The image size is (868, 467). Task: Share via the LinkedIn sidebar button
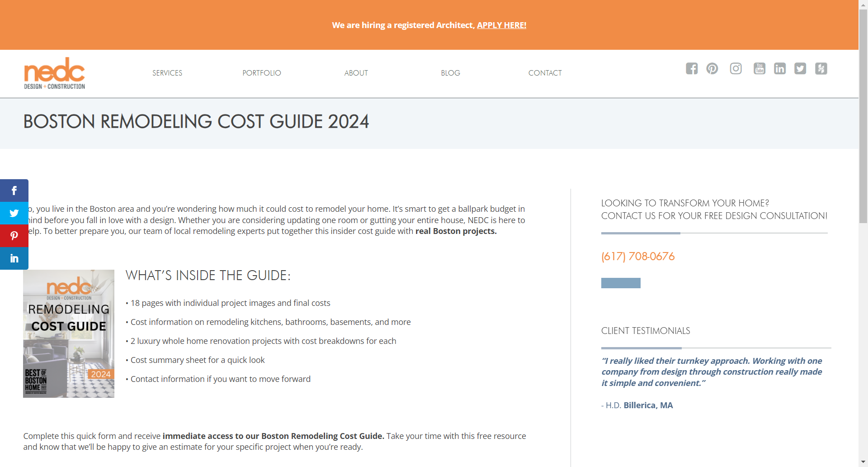[x=14, y=258]
